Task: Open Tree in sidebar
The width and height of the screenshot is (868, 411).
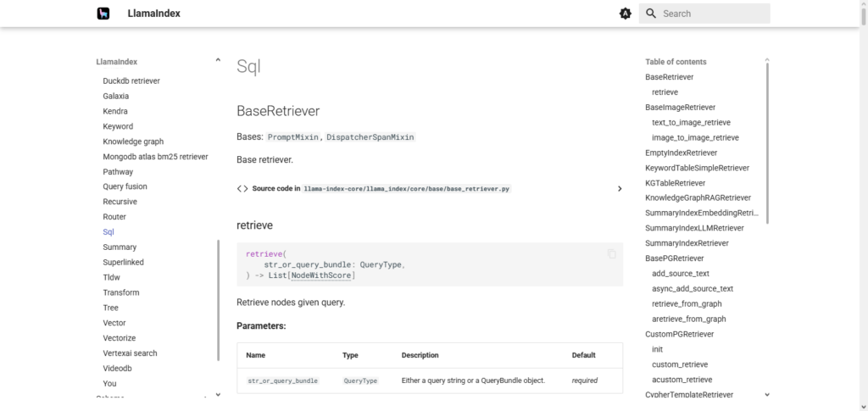Action: click(111, 308)
